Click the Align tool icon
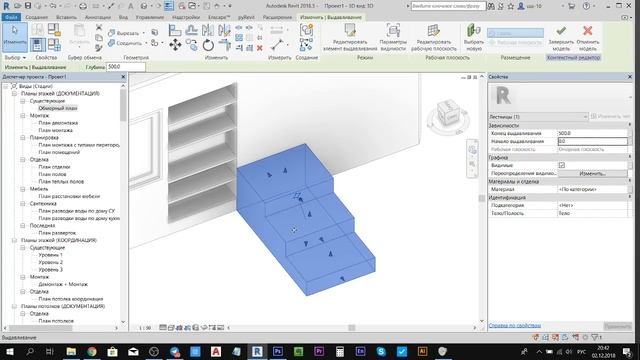Viewport: 640px width, 360px height. pos(175,30)
